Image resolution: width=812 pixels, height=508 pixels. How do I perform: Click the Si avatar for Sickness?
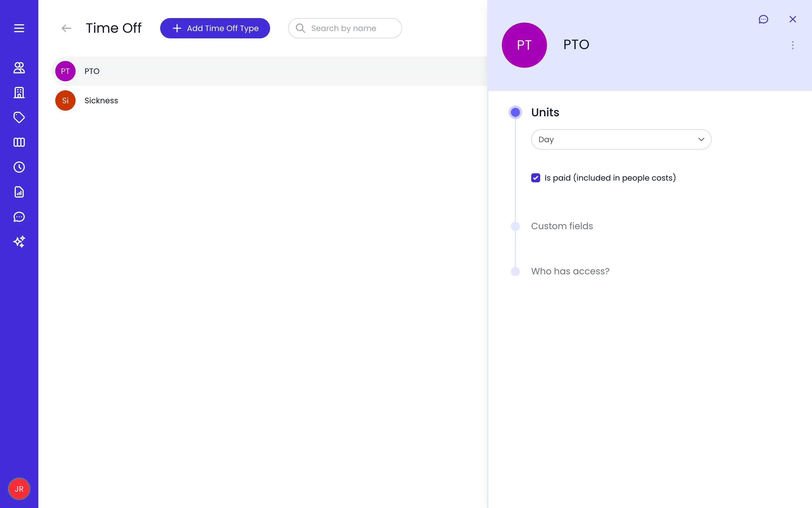65,100
